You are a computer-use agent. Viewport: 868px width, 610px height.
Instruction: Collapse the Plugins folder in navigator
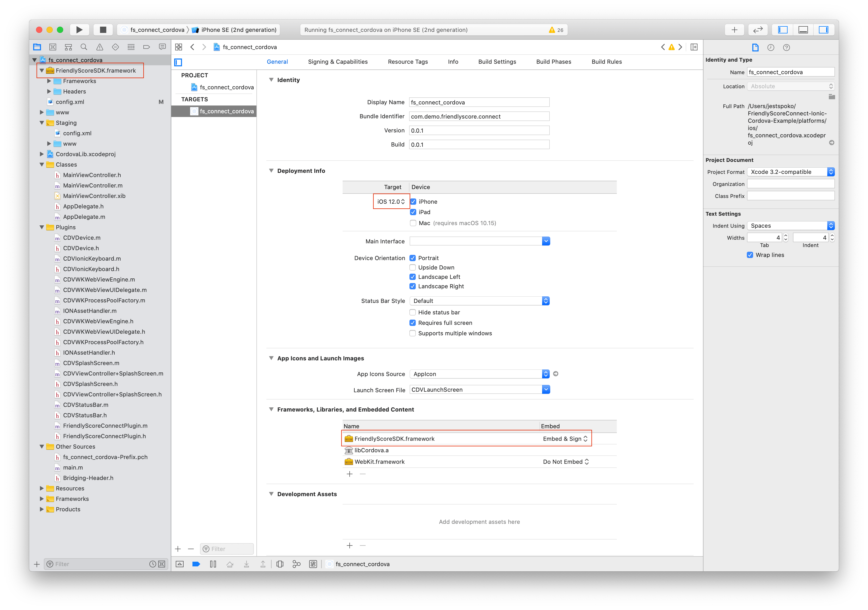point(42,227)
